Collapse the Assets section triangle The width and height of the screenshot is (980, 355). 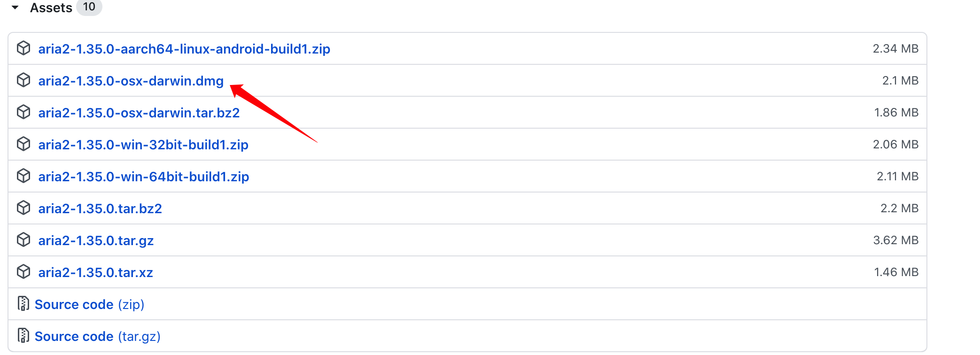point(15,8)
